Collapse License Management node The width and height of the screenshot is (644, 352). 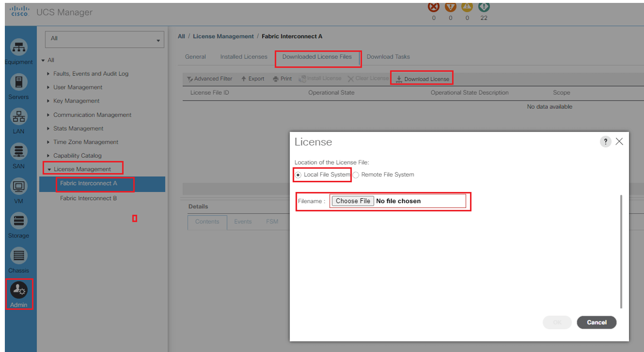49,169
